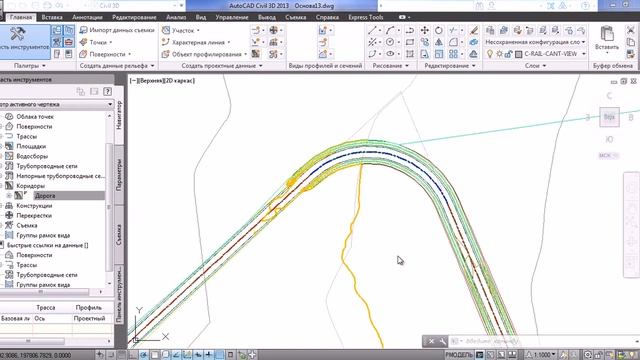This screenshot has width=640, height=360.
Task: Switch to the Вставка ribbon tab
Action: tap(52, 17)
